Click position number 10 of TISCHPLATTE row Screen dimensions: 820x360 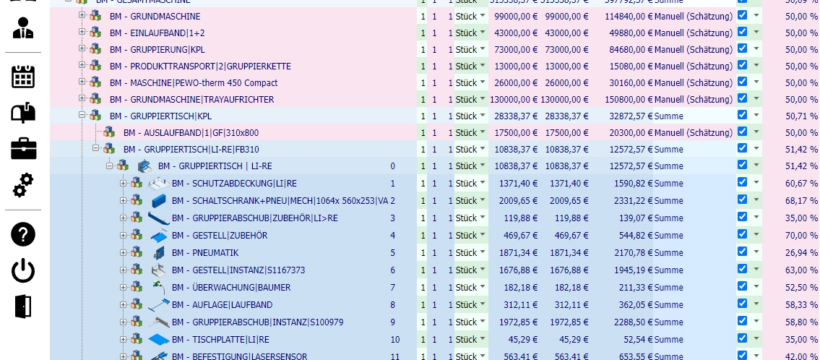tap(395, 340)
